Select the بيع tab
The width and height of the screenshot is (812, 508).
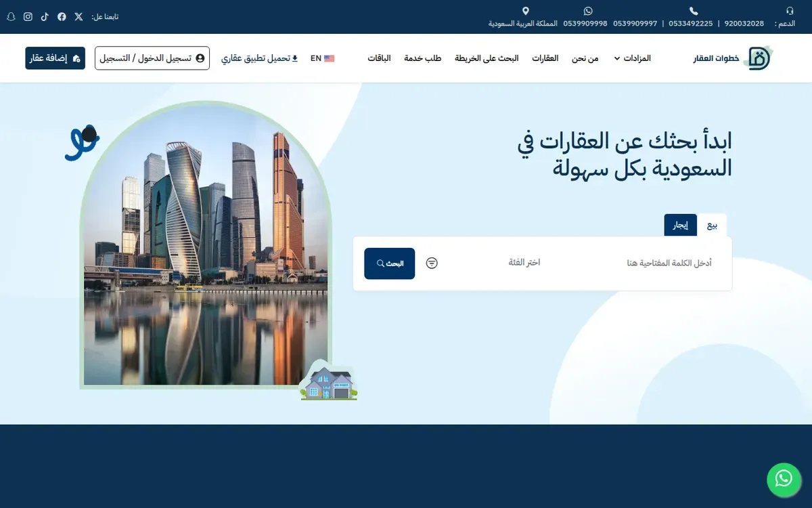coord(712,226)
